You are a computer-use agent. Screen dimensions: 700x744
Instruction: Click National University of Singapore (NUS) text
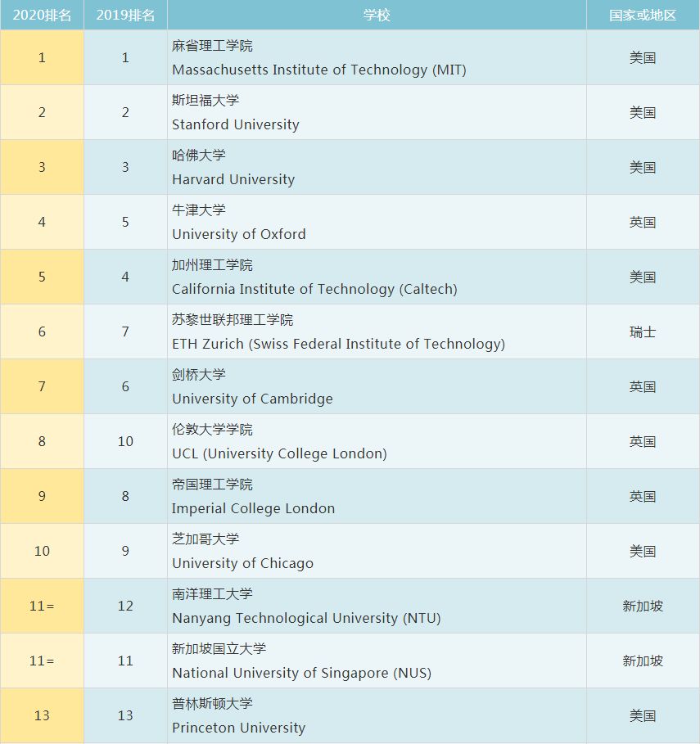tap(302, 673)
